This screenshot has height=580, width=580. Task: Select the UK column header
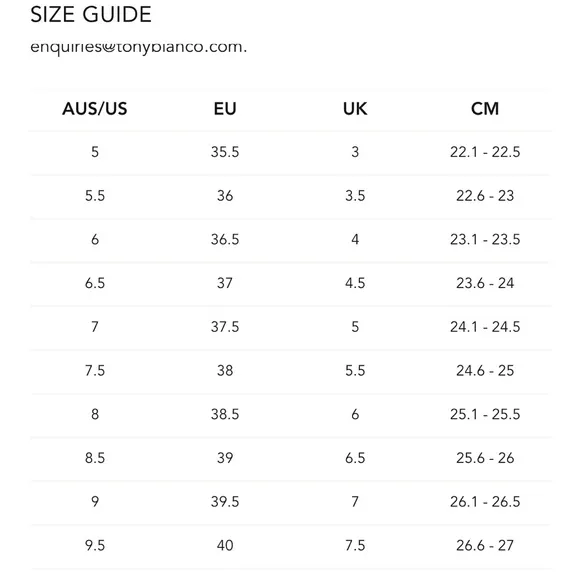click(355, 109)
